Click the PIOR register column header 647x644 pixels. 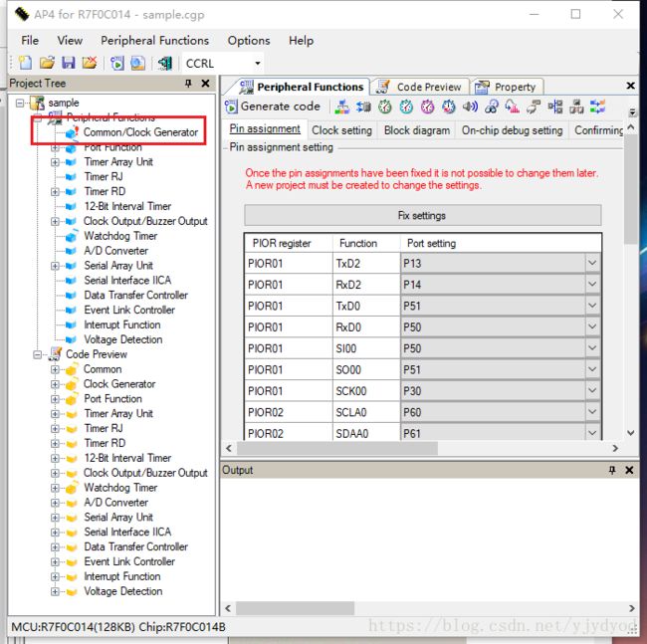point(289,244)
